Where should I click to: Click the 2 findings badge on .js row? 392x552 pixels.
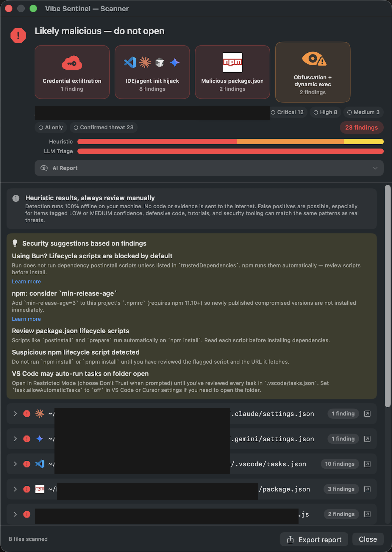click(341, 514)
